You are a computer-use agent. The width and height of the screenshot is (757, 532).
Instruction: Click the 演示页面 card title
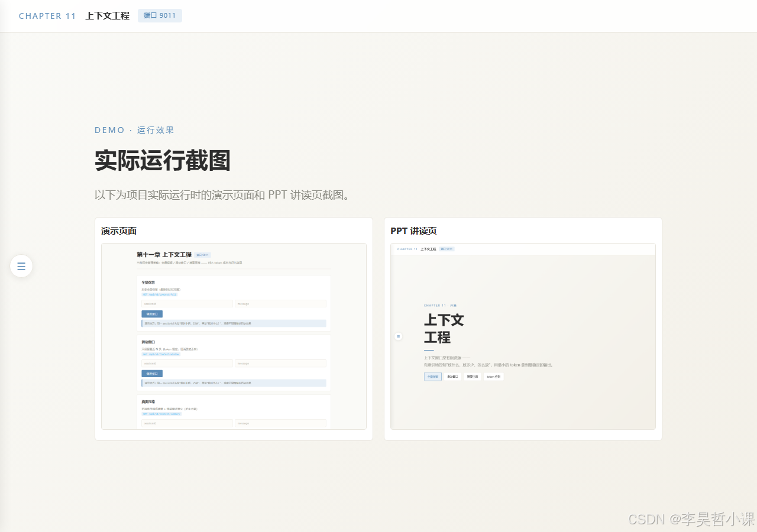pos(119,231)
